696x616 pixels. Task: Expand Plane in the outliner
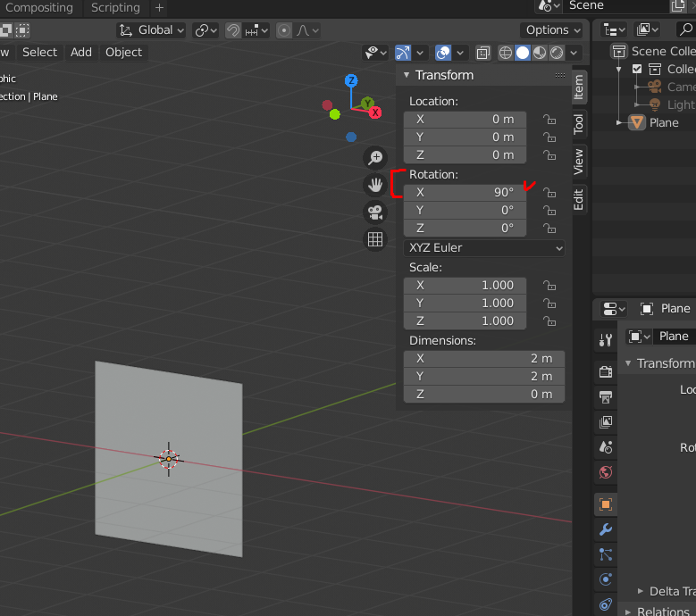(619, 122)
